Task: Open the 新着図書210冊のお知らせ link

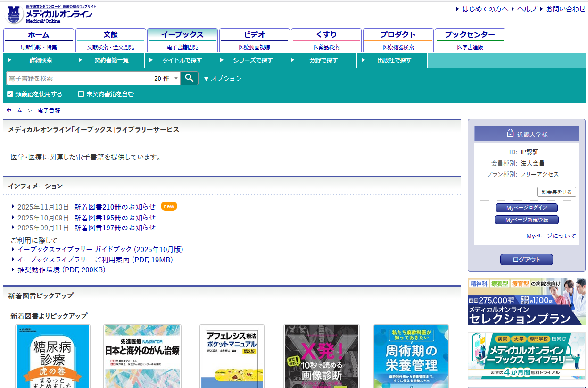Action: point(115,207)
